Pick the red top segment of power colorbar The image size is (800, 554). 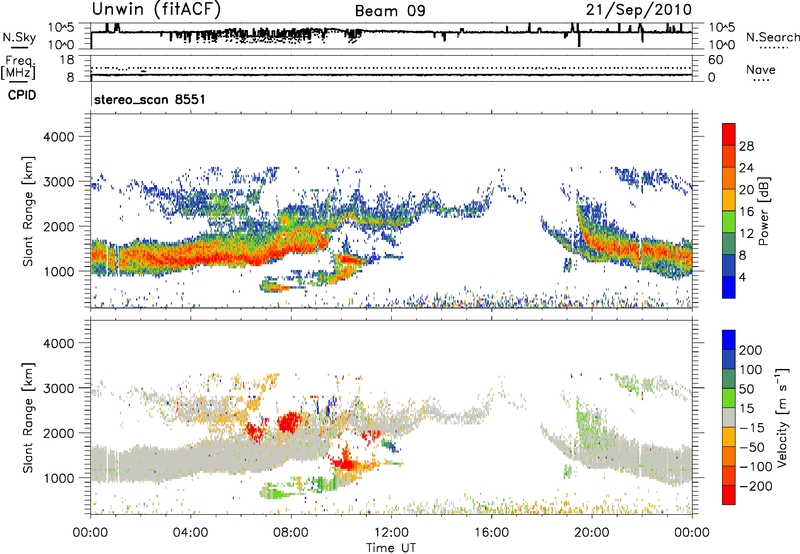[x=729, y=135]
